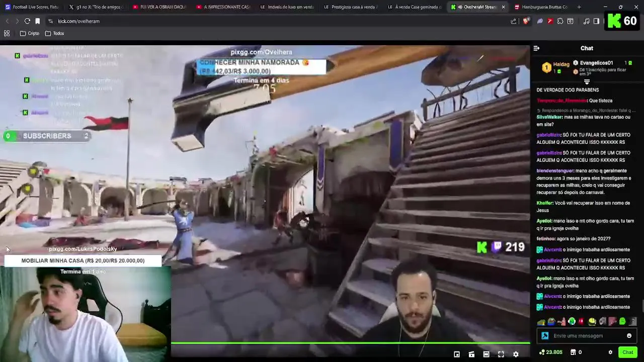644x362 pixels.
Task: Click the clip creation icon in player
Action: pyautogui.click(x=471, y=354)
